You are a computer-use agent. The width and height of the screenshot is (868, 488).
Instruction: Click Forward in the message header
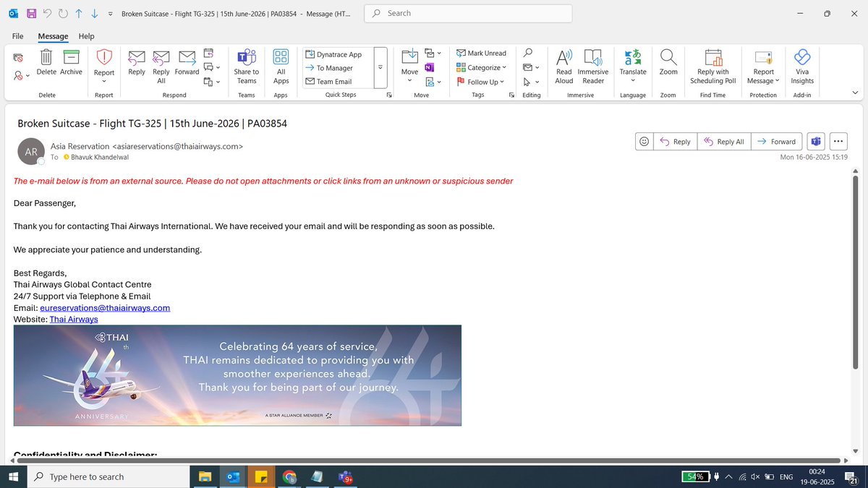coord(776,142)
